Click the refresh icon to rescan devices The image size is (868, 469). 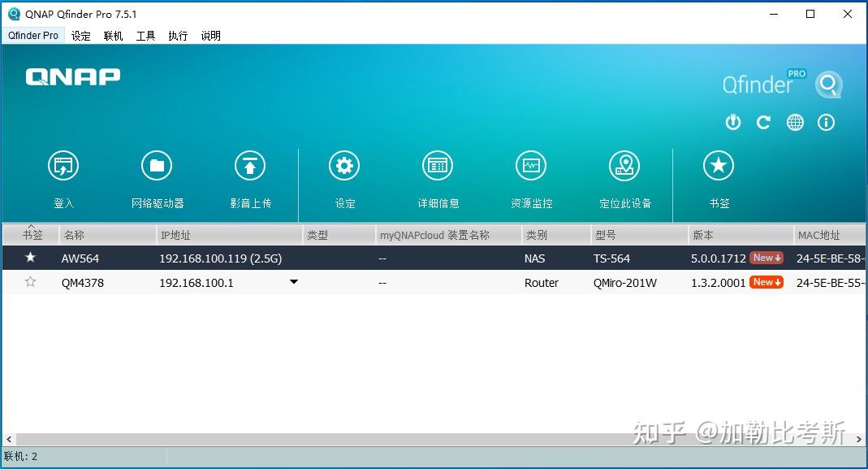coord(763,122)
